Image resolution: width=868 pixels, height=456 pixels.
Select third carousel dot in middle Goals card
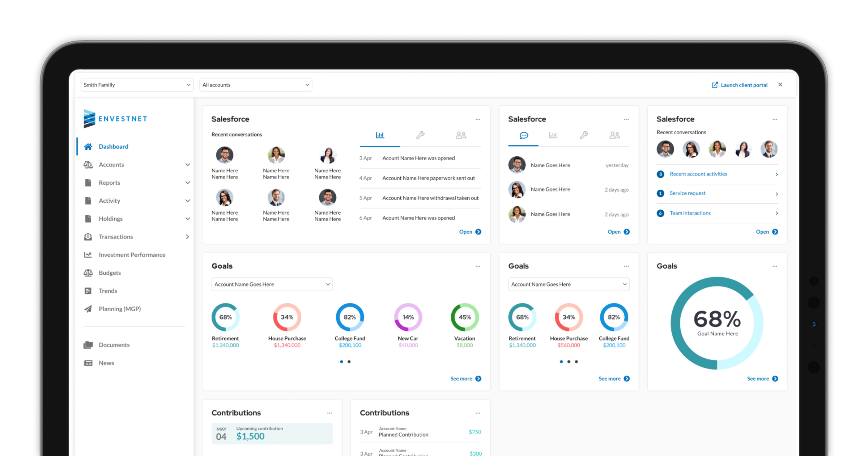(x=576, y=362)
